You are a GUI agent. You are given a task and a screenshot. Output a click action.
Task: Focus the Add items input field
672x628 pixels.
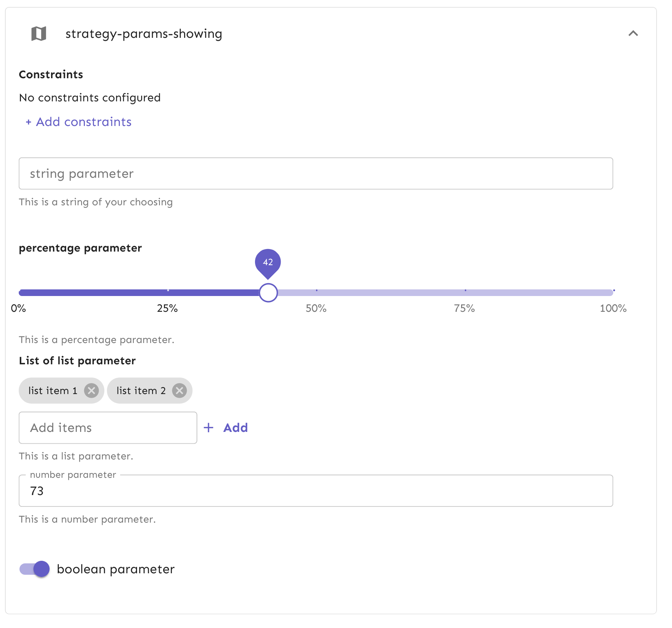pos(108,428)
